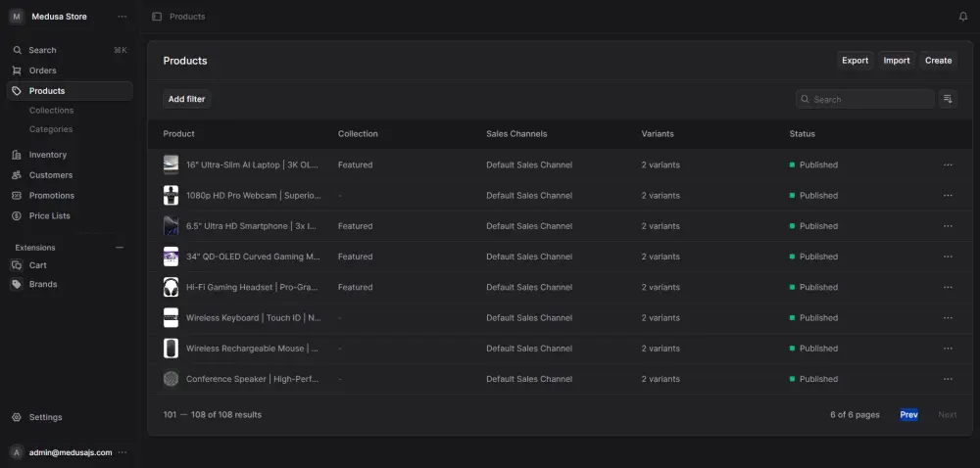Click the Create product button
Image resolution: width=980 pixels, height=468 pixels.
pos(938,61)
